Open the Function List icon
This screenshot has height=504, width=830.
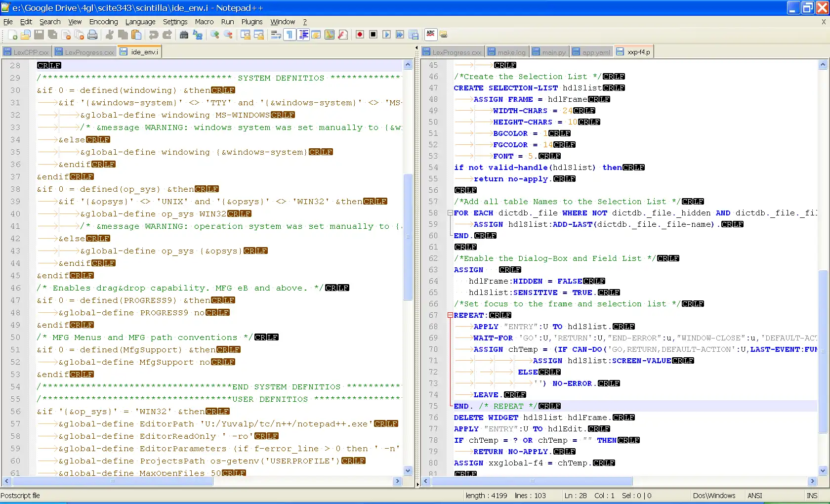[343, 35]
